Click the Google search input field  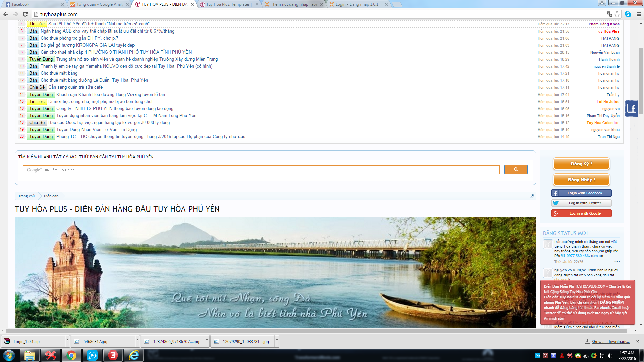tap(261, 170)
